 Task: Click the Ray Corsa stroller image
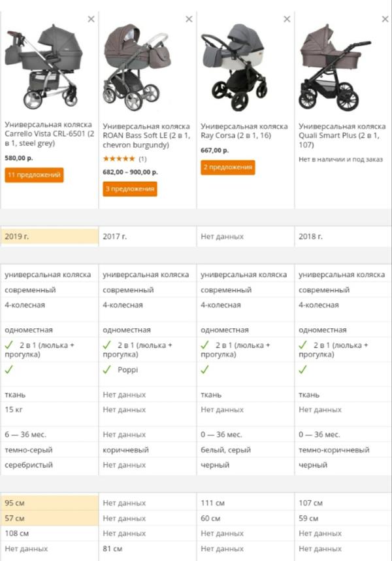click(235, 67)
